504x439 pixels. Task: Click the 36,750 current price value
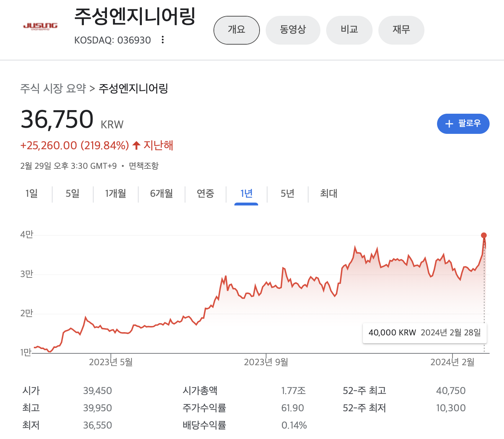click(57, 119)
